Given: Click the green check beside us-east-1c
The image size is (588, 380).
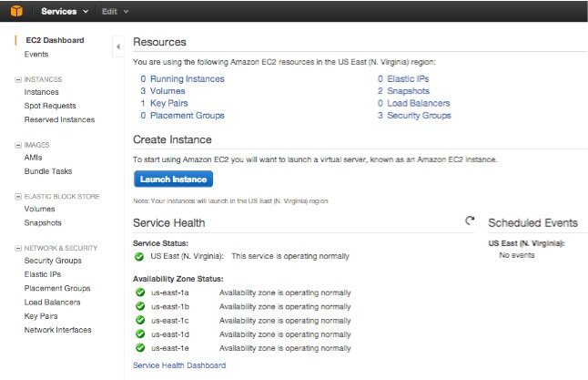Looking at the screenshot, I should (140, 320).
